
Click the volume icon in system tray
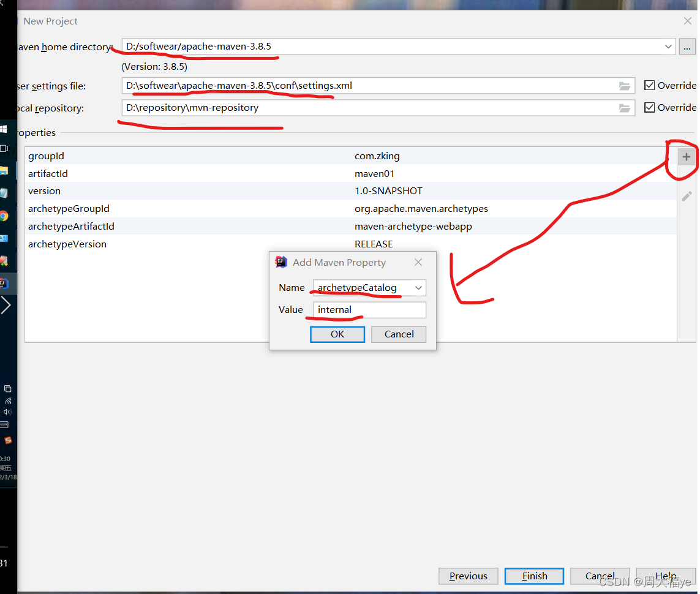7,412
